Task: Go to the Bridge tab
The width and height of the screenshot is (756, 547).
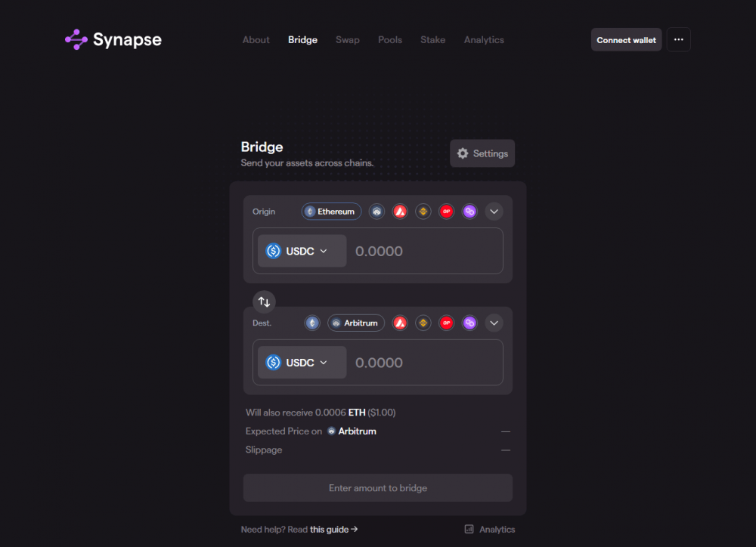Action: [303, 40]
